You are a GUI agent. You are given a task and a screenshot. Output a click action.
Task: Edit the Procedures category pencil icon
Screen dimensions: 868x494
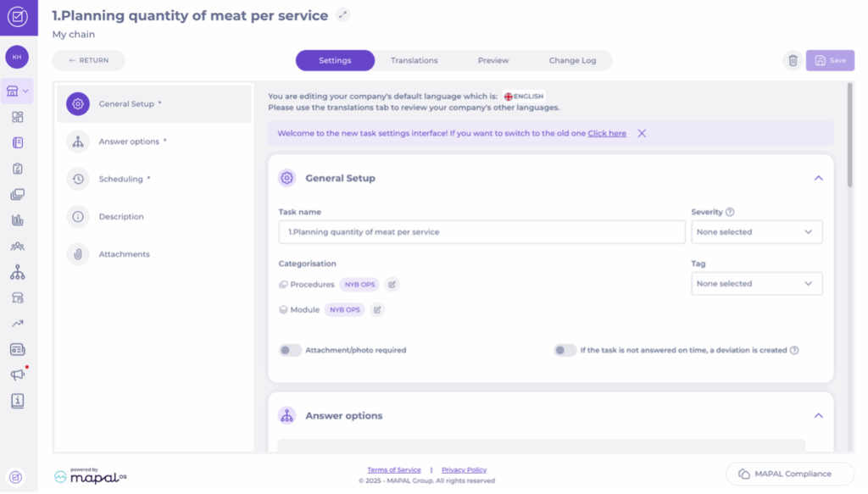[x=392, y=284]
